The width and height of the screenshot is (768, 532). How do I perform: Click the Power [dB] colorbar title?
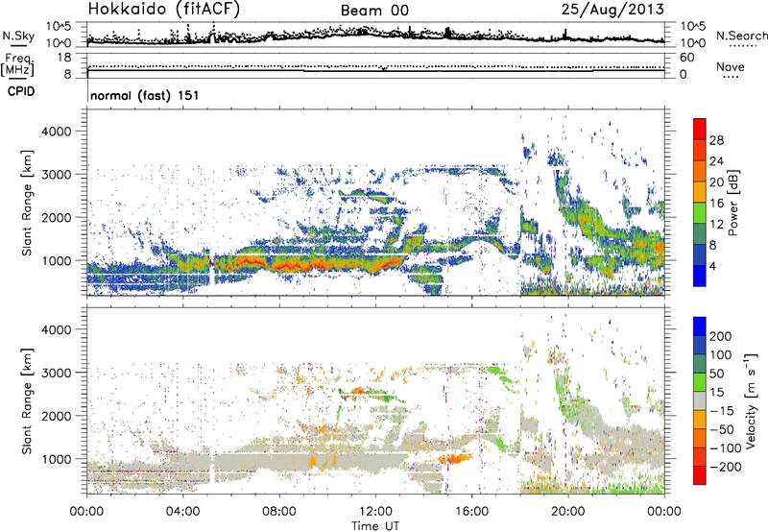[732, 203]
